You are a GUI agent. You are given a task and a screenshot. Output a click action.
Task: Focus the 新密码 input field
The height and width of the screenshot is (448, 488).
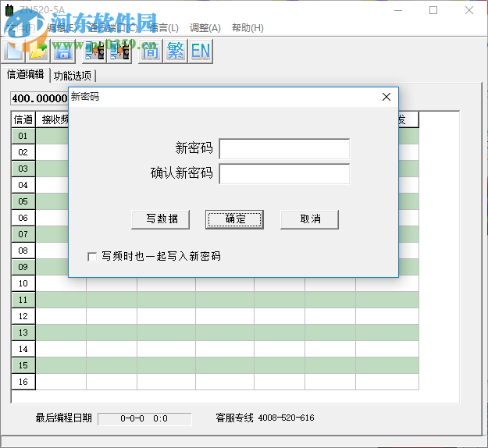pyautogui.click(x=284, y=149)
